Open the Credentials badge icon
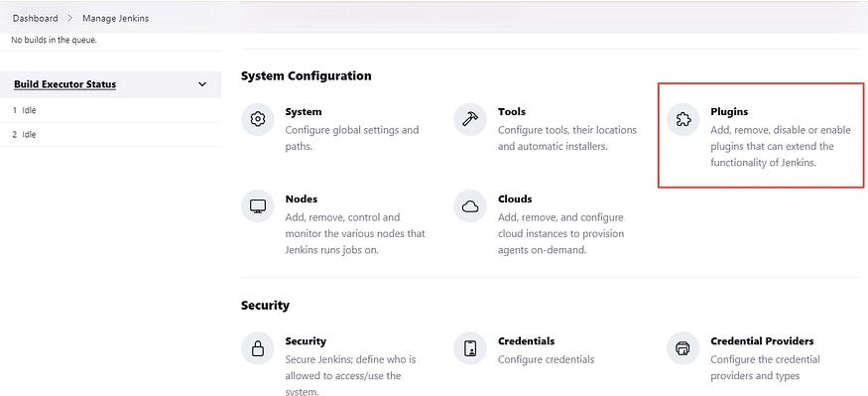This screenshot has width=868, height=396. [x=470, y=348]
